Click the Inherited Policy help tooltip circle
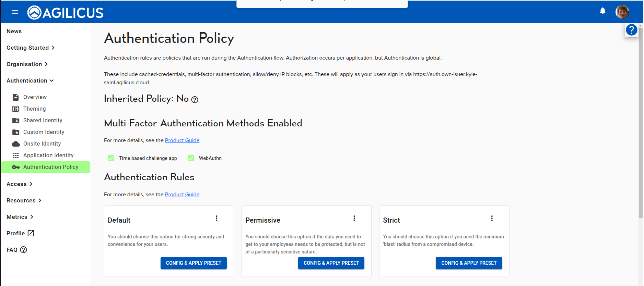The height and width of the screenshot is (286, 644). (x=195, y=100)
